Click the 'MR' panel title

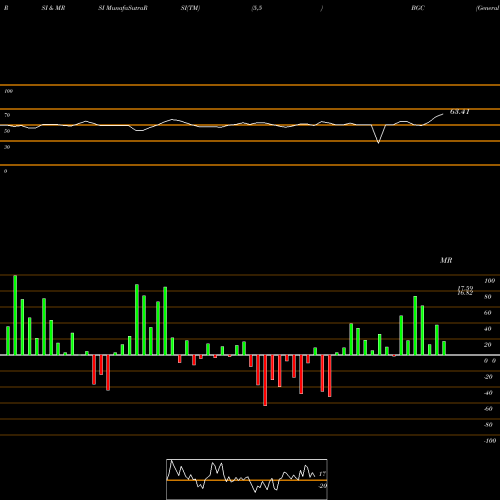tap(446, 260)
